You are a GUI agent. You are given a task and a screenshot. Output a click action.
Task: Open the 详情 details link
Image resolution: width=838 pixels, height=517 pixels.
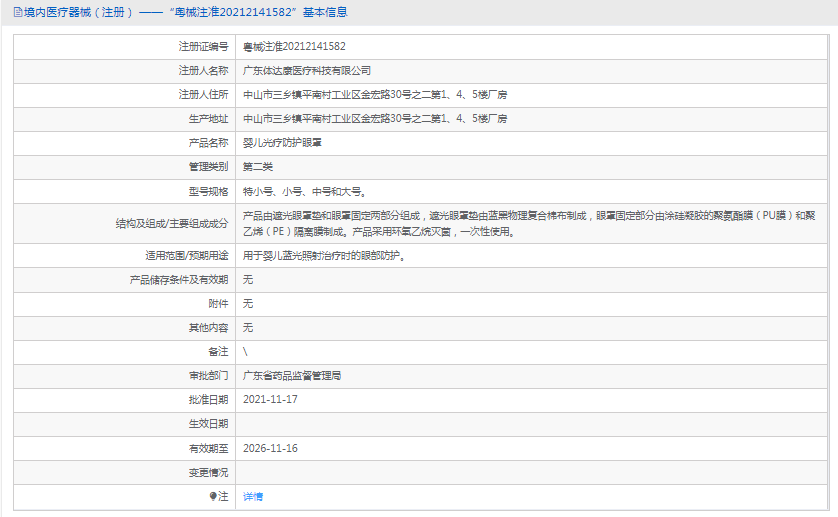(253, 496)
